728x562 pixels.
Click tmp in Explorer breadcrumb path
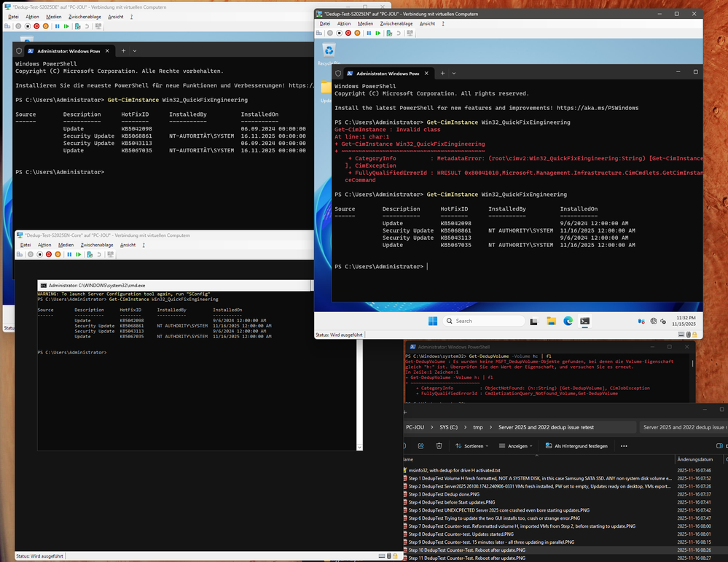477,427
